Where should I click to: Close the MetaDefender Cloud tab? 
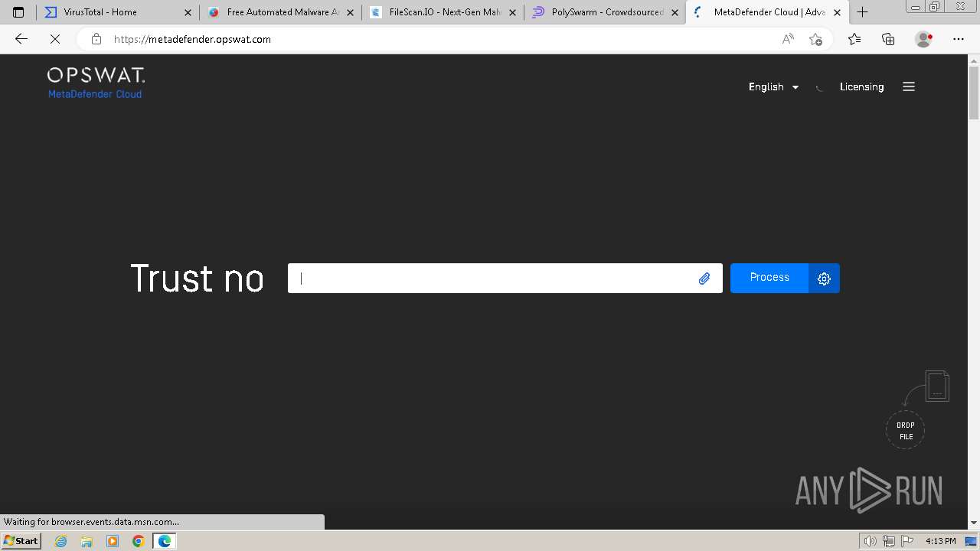tap(837, 12)
